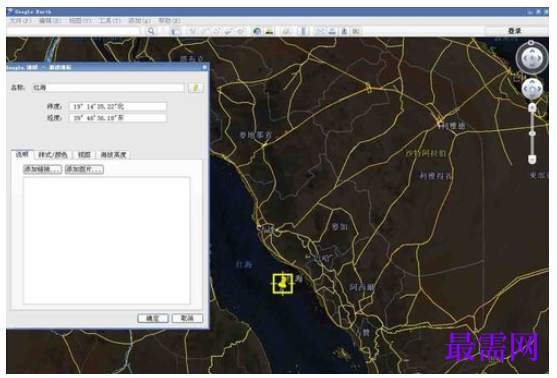Image resolution: width=557 pixels, height=378 pixels.
Task: Click the save image toolbar icon
Action: (x=344, y=31)
